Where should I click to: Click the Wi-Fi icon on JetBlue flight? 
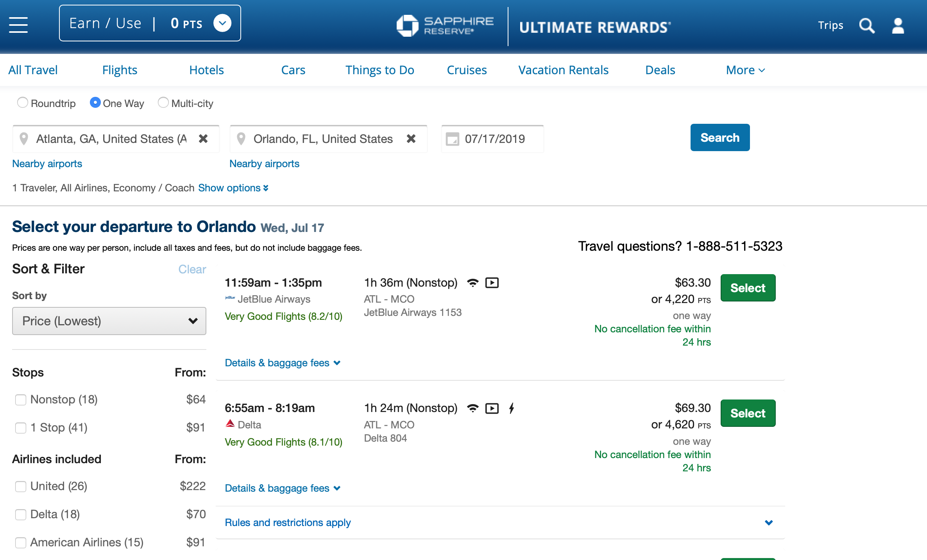point(473,283)
